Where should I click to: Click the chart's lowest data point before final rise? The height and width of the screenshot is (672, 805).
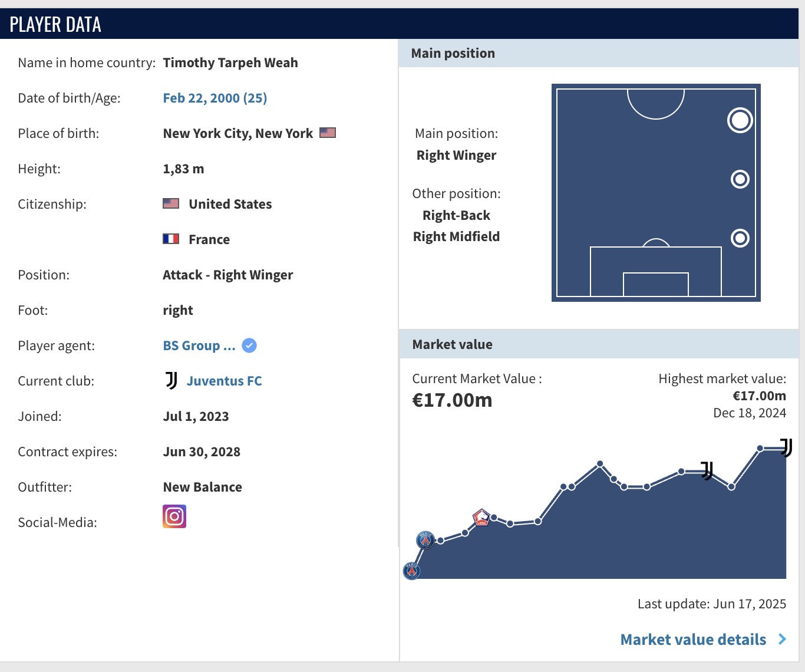click(x=731, y=487)
